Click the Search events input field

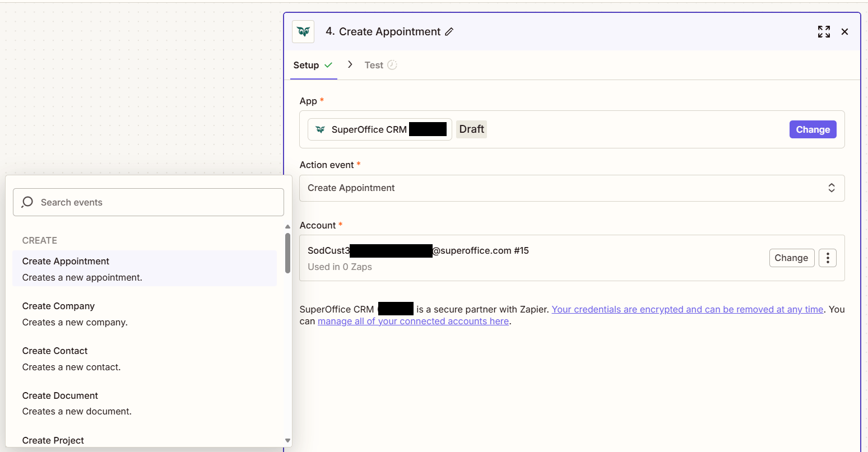[x=148, y=202]
